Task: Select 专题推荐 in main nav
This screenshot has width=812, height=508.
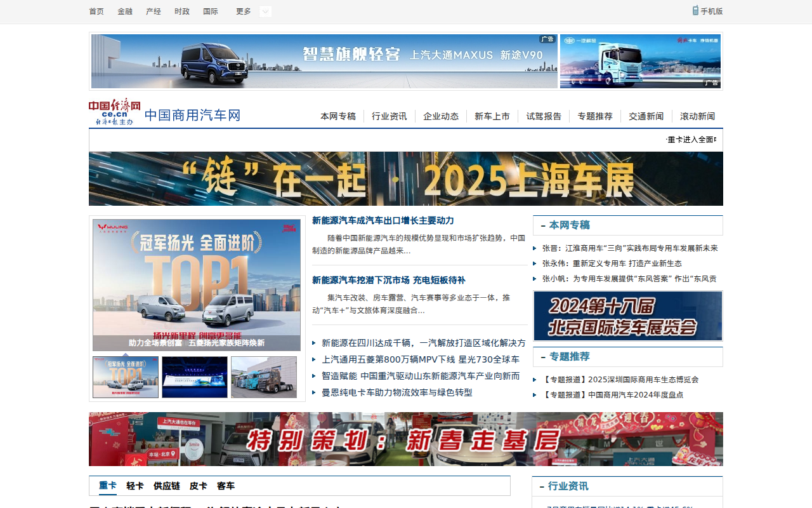Action: pos(595,116)
